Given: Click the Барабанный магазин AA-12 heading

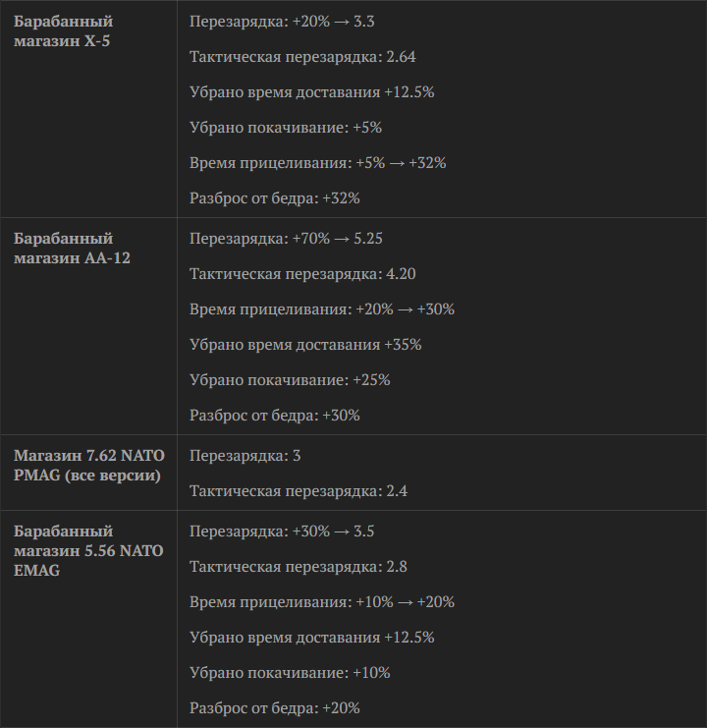Looking at the screenshot, I should [72, 248].
